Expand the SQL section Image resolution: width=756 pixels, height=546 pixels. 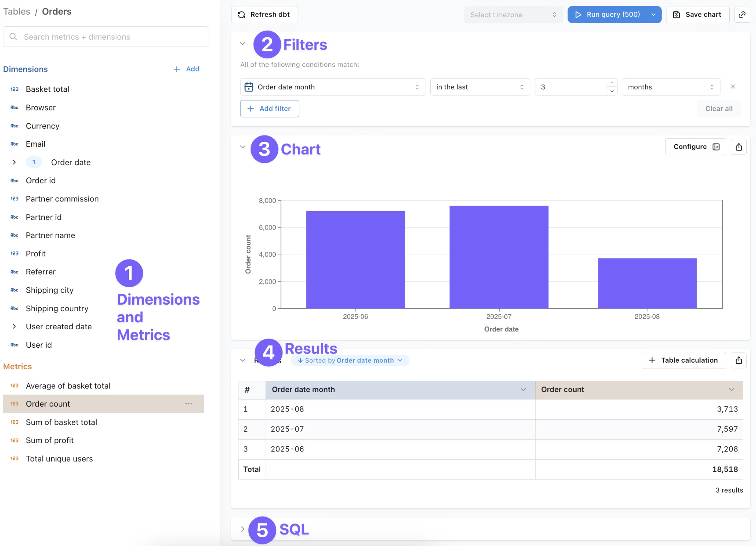(243, 529)
